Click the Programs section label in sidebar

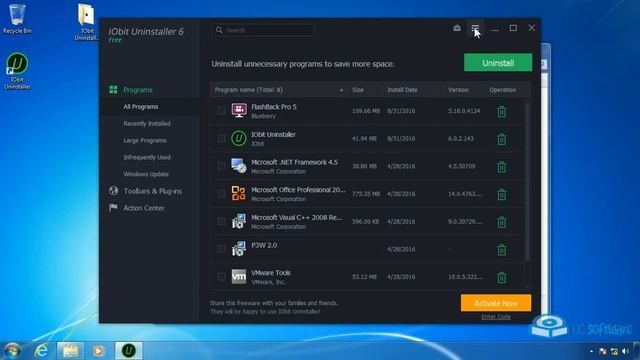[138, 90]
